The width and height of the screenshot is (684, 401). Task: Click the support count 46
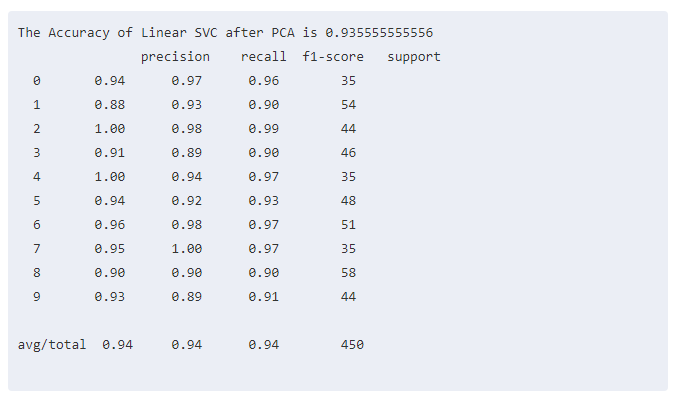pos(348,153)
